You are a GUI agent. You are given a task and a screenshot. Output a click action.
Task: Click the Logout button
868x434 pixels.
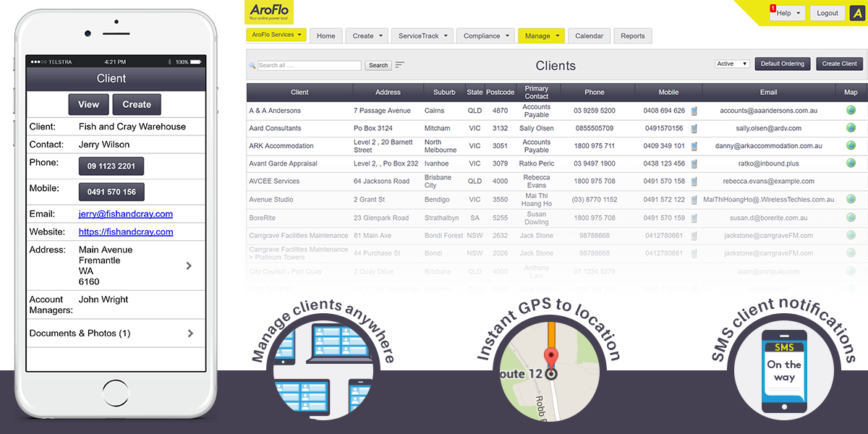pyautogui.click(x=827, y=13)
